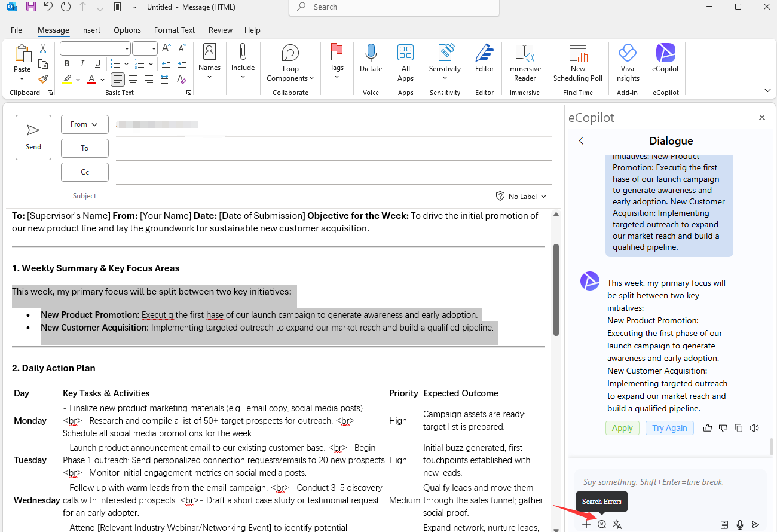Viewport: 777px width, 532px height.
Task: Open the font name combo box
Action: coord(95,48)
